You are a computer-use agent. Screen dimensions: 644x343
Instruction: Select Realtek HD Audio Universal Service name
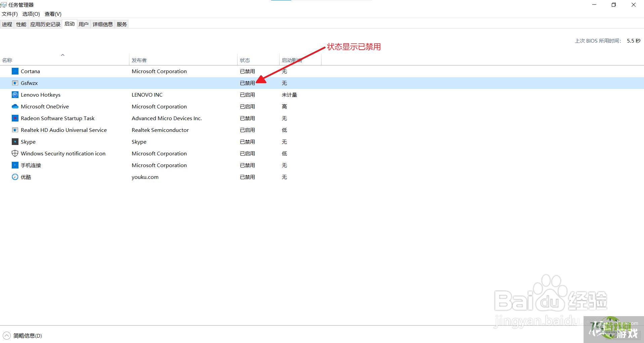coord(64,130)
